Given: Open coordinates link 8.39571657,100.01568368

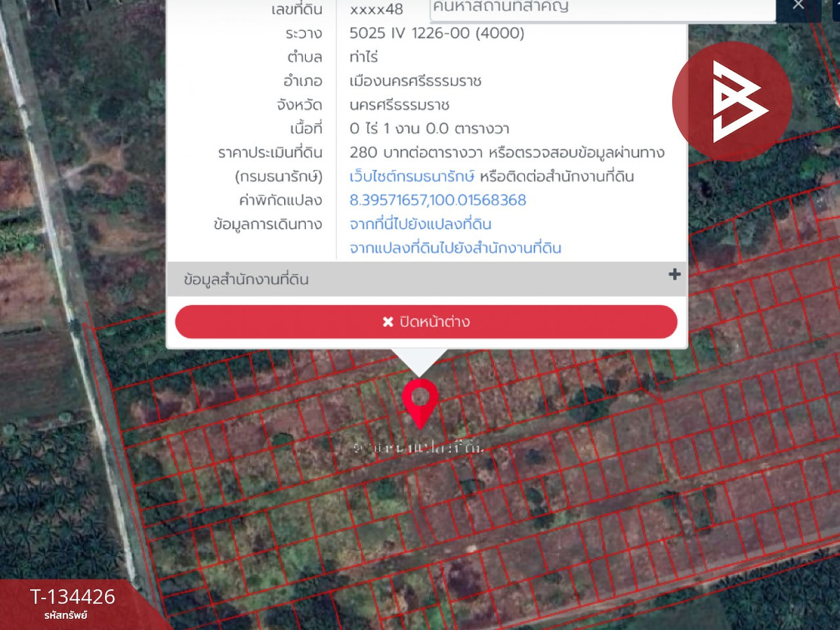Looking at the screenshot, I should coord(437,200).
